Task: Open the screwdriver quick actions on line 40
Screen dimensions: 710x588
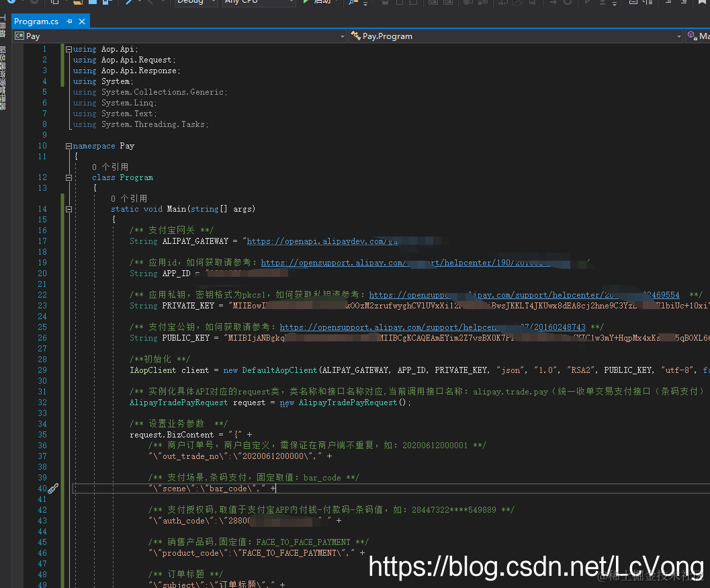Action: pyautogui.click(x=53, y=489)
